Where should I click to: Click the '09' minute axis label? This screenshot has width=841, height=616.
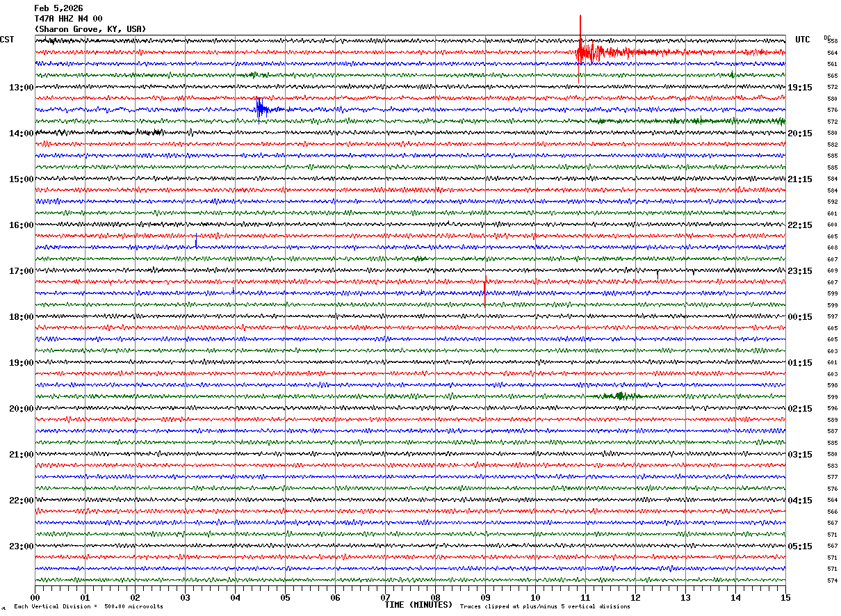tap(485, 597)
